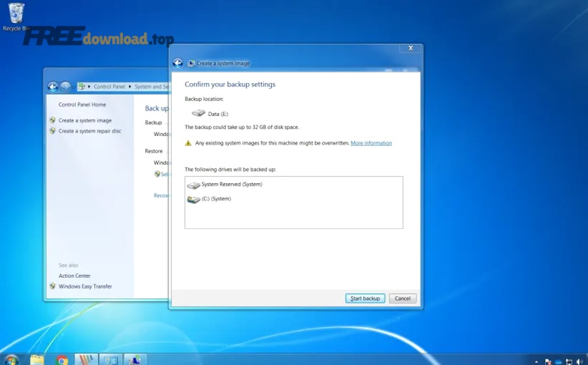Expand the arrow after Control Panel breadcrumb

coord(130,86)
